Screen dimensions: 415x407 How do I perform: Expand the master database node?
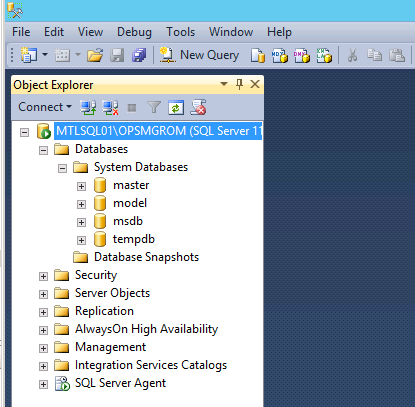pyautogui.click(x=81, y=186)
